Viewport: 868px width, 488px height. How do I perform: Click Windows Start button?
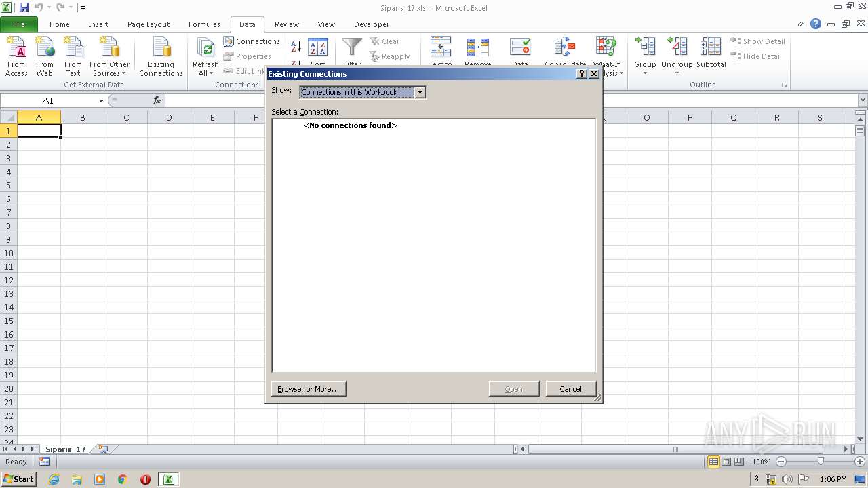(18, 479)
